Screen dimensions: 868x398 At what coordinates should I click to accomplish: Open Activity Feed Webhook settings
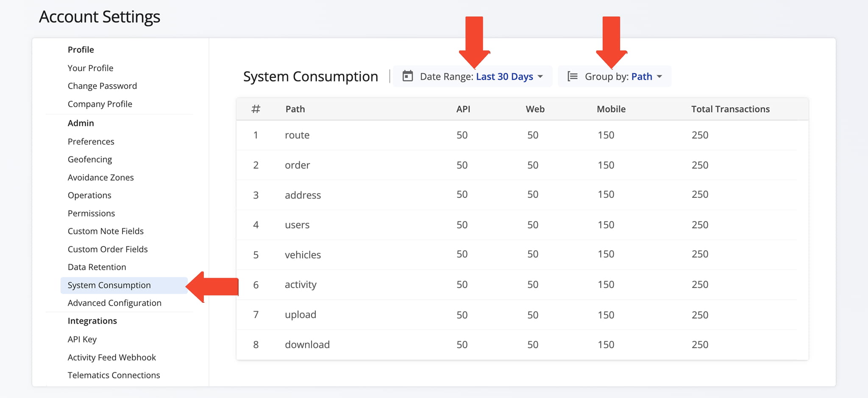click(111, 357)
